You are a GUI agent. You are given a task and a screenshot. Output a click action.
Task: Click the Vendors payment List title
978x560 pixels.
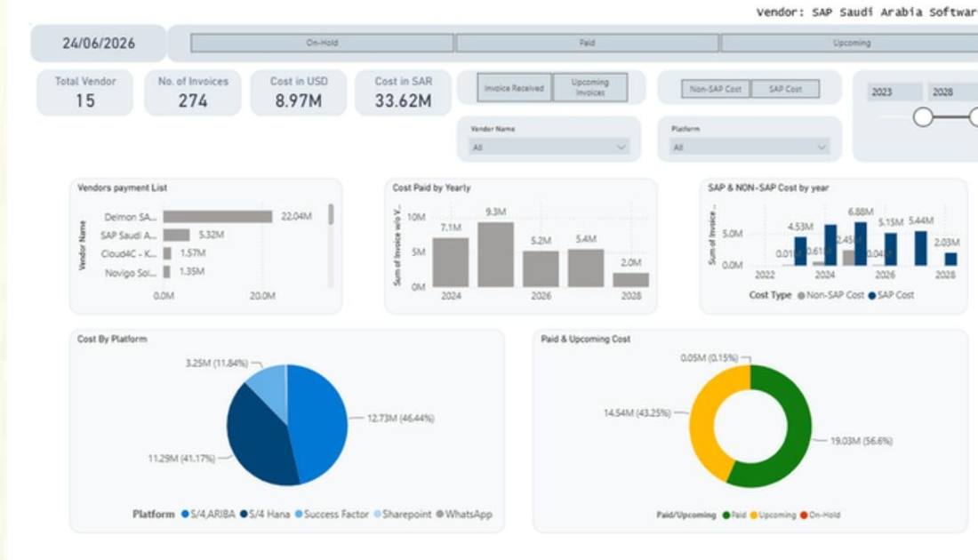[123, 188]
